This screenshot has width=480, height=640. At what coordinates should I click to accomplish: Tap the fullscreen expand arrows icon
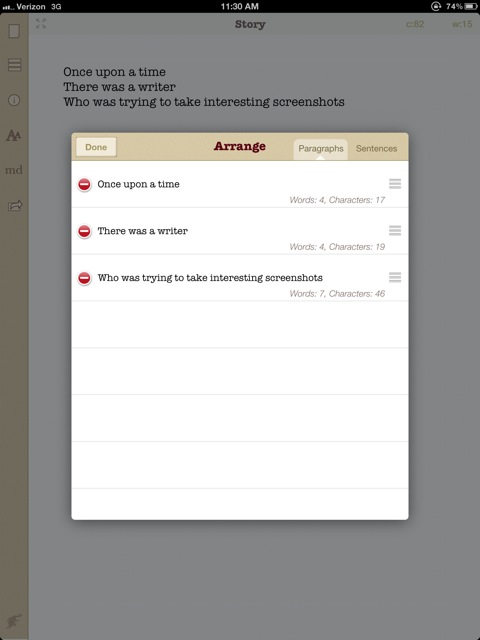41,24
